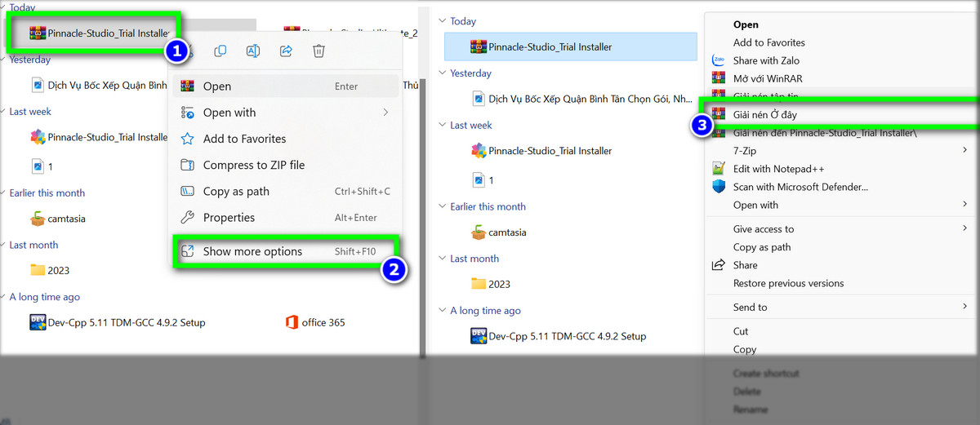Click the Share arrow icon in the context menu toolbar
Image resolution: width=980 pixels, height=425 pixels.
286,51
